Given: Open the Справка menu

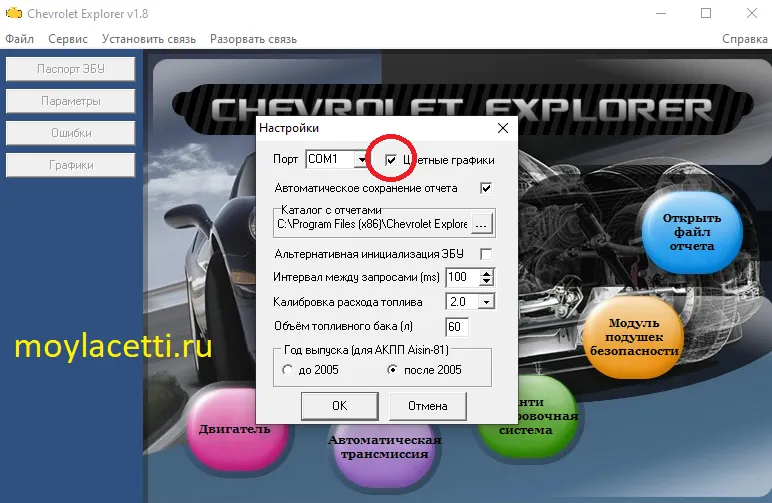Looking at the screenshot, I should (x=744, y=39).
